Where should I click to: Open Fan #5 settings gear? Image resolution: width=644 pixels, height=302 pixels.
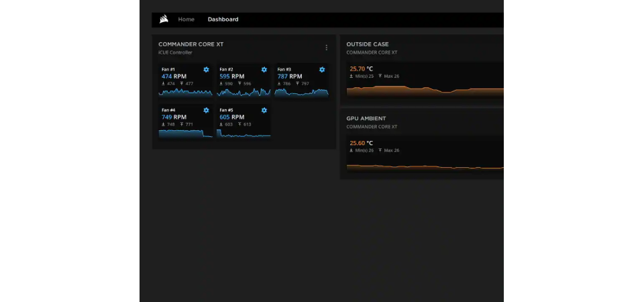tap(264, 110)
